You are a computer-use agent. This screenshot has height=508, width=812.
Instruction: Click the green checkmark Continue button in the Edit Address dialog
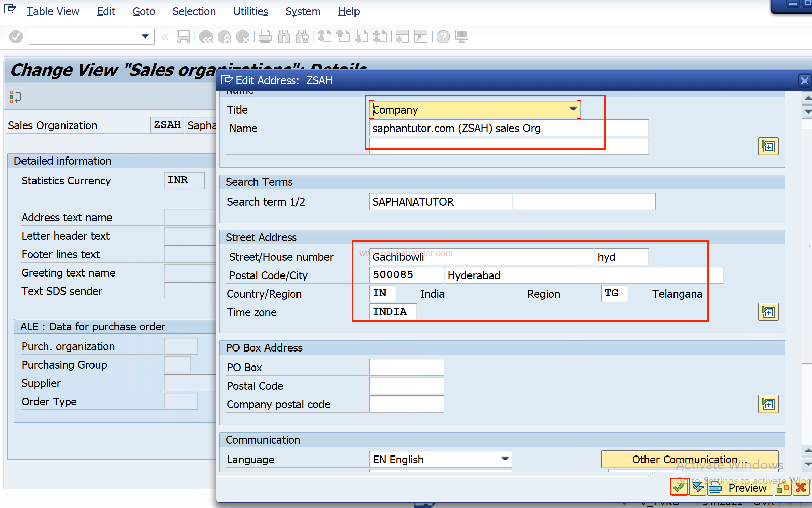679,488
